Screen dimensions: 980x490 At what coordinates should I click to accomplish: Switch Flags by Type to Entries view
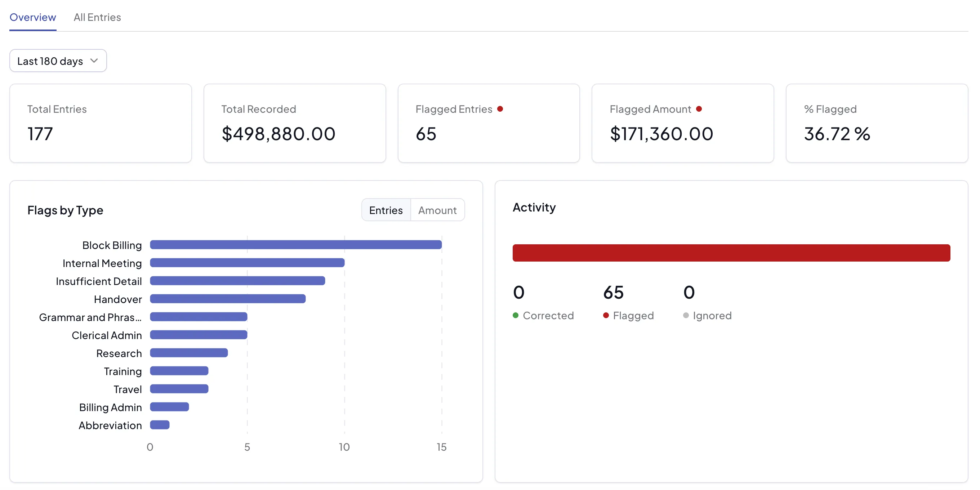[x=386, y=210]
